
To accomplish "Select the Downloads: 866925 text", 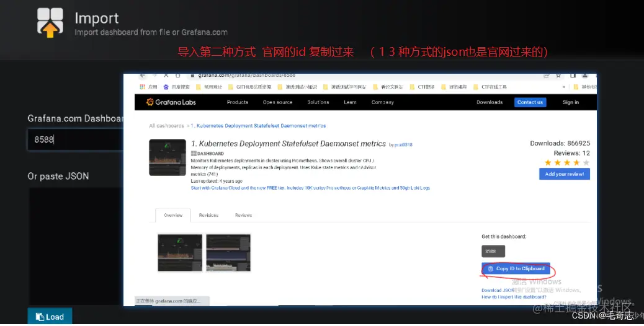I will pyautogui.click(x=560, y=143).
